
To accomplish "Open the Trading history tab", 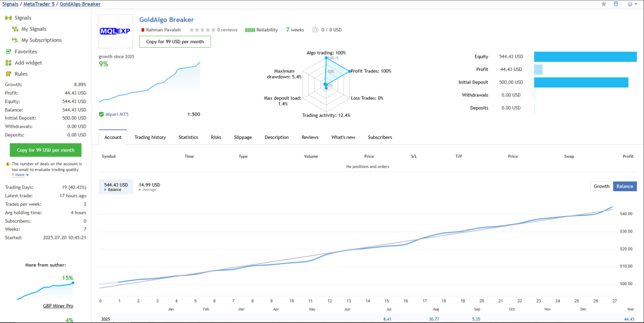I will 150,137.
